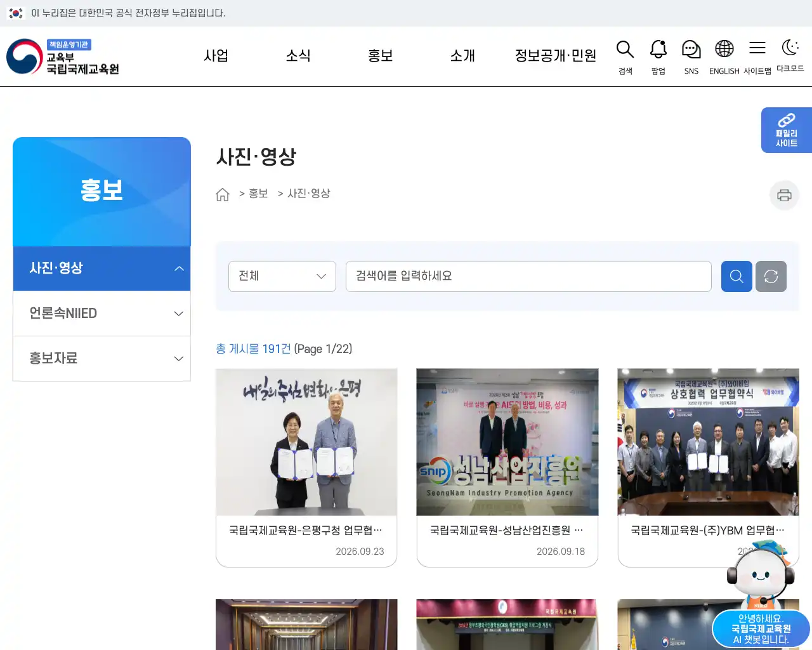Image resolution: width=812 pixels, height=650 pixels.
Task: Expand the 홍보자료 sidebar menu
Action: click(101, 359)
